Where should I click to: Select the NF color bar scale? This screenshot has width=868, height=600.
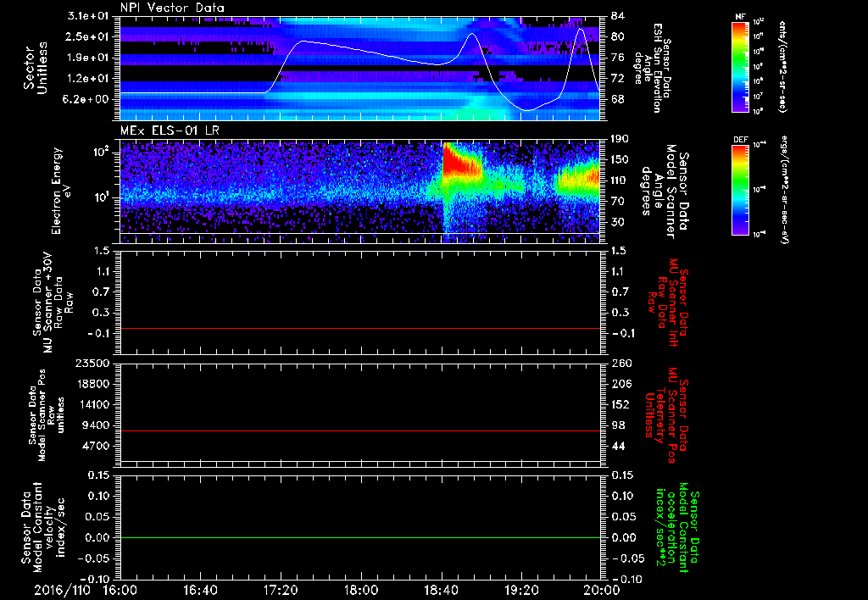tap(740, 67)
